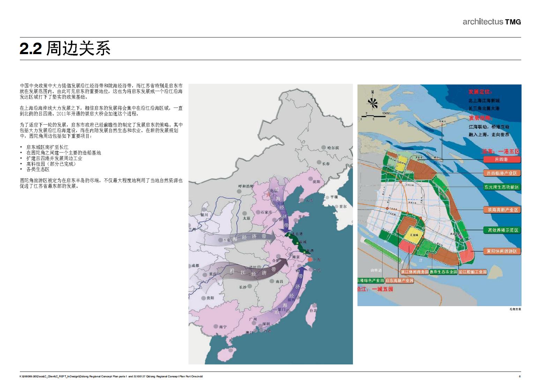Click the city label '盐城'
Screen dimensions: 554x392
click(302, 242)
